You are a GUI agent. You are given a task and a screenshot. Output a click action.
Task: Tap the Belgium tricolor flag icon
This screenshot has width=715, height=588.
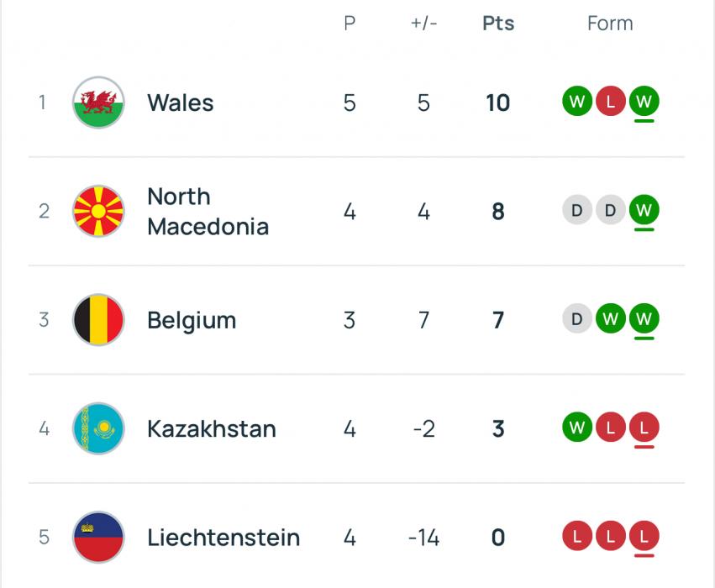[98, 319]
